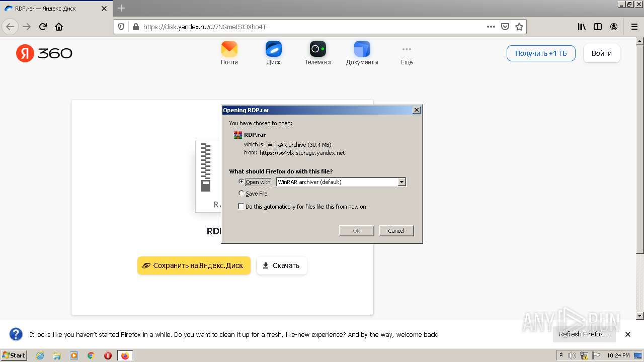Image resolution: width=644 pixels, height=362 pixels.
Task: Go forward with the browser Forward arrow
Action: [27, 27]
